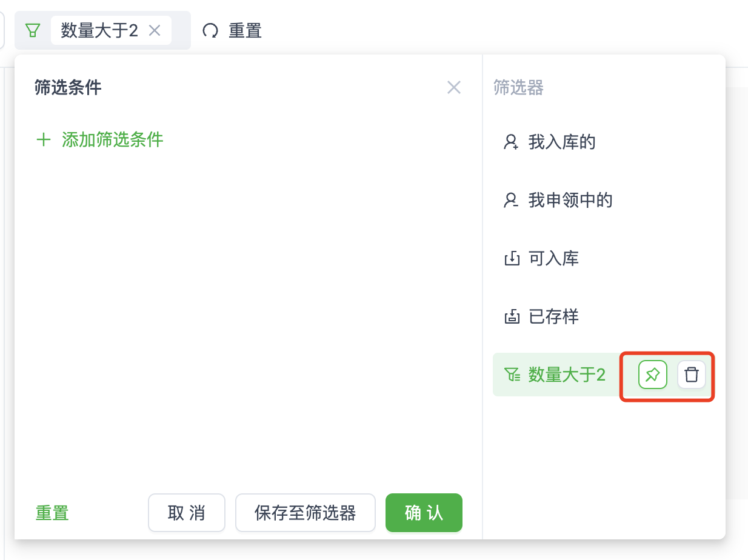Click the sampled icon beside 已存样
This screenshot has height=560, width=748.
click(512, 316)
